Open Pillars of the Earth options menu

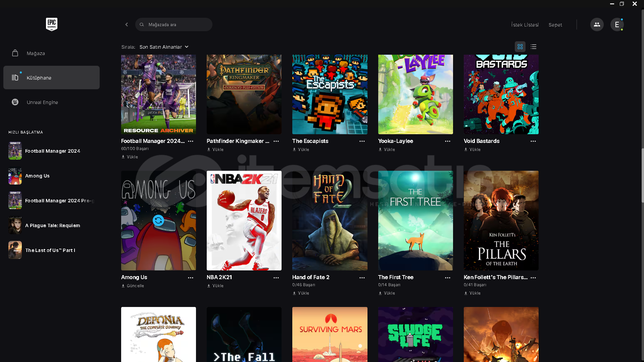tap(533, 278)
